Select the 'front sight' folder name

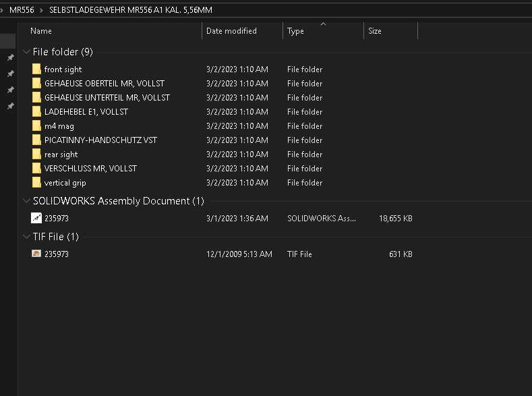coord(63,69)
